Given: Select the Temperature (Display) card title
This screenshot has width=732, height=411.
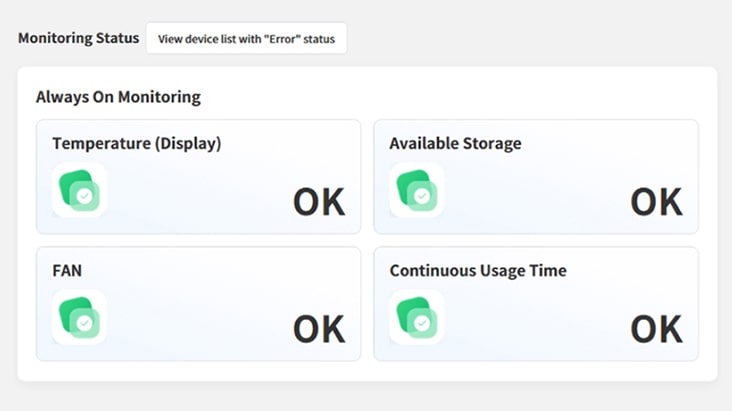Looking at the screenshot, I should 136,143.
